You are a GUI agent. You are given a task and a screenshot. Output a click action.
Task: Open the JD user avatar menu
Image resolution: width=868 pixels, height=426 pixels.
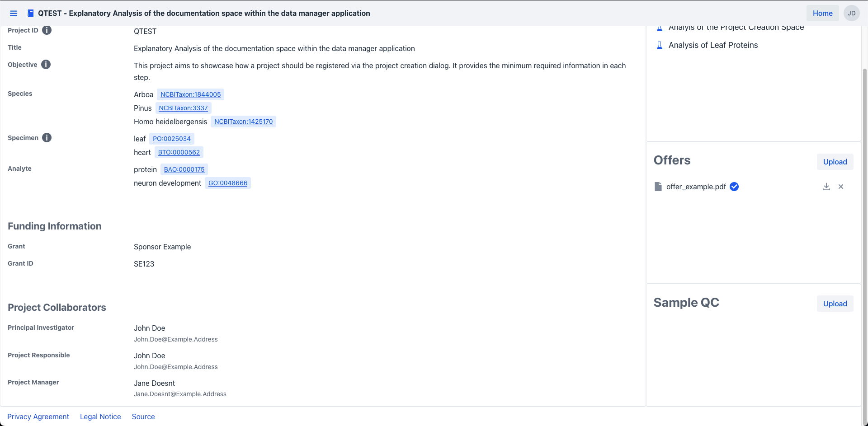coord(852,13)
